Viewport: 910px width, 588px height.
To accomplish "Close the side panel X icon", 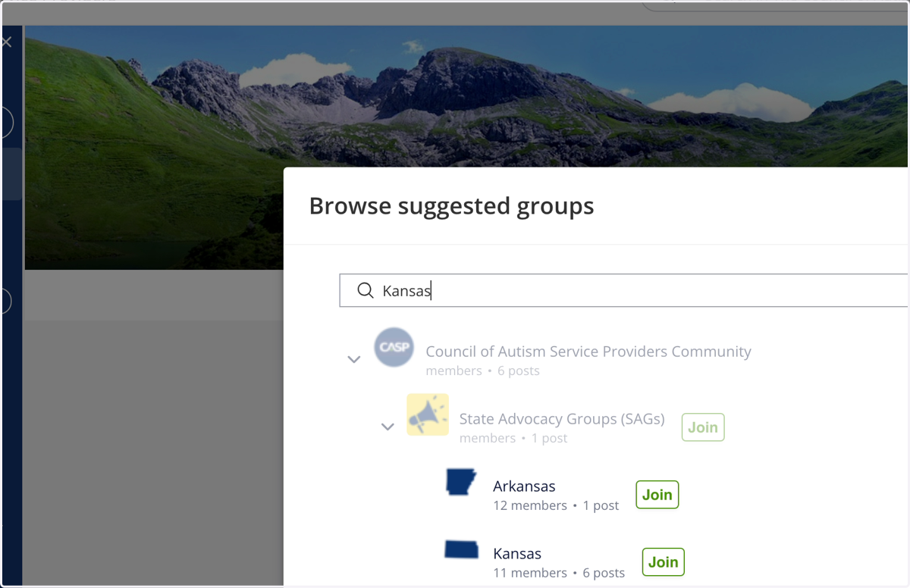I will [7, 42].
